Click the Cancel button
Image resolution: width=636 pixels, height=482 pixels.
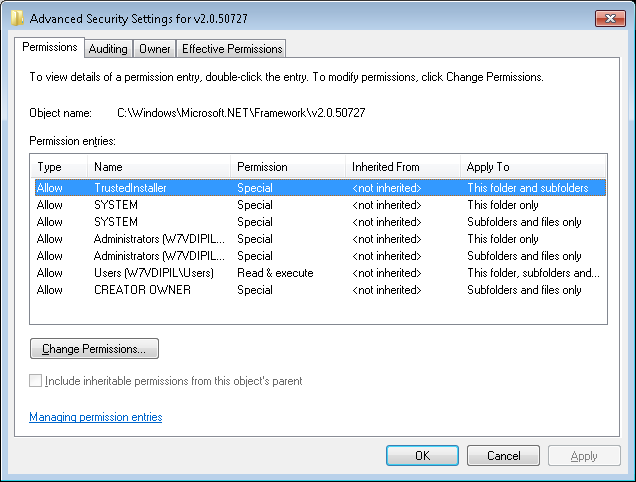(x=503, y=456)
